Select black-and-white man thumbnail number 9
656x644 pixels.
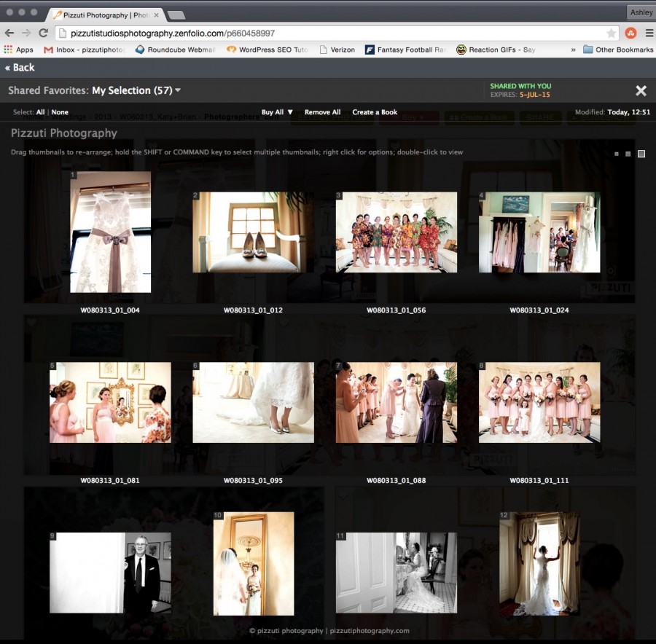pyautogui.click(x=110, y=573)
